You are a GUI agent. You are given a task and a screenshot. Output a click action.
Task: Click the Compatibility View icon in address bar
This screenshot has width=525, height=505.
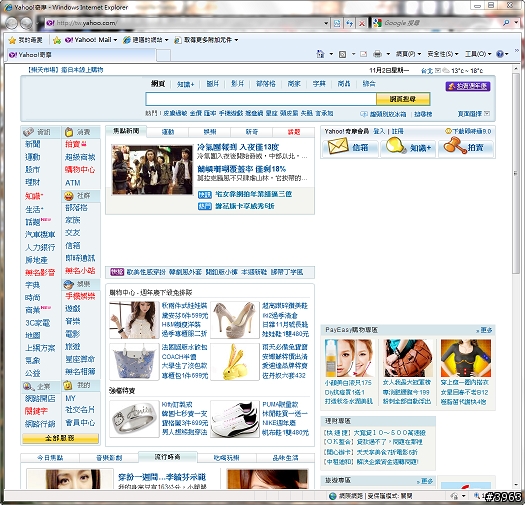pyautogui.click(x=337, y=23)
